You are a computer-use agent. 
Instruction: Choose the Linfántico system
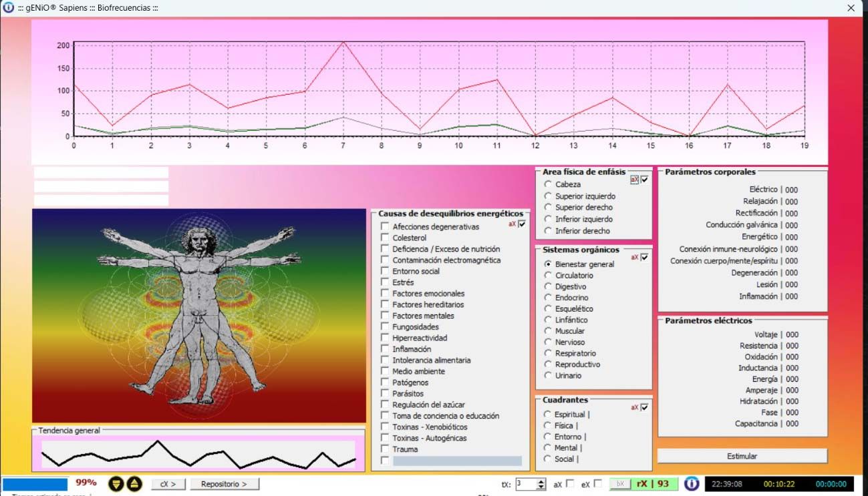click(x=548, y=320)
